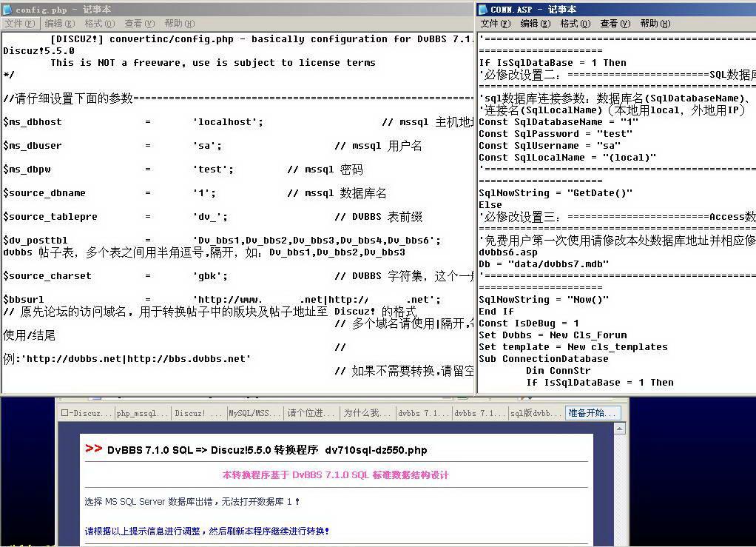
Task: Click the 'Set Dvbbs = New Cls_Forum' line
Action: pyautogui.click(x=553, y=335)
